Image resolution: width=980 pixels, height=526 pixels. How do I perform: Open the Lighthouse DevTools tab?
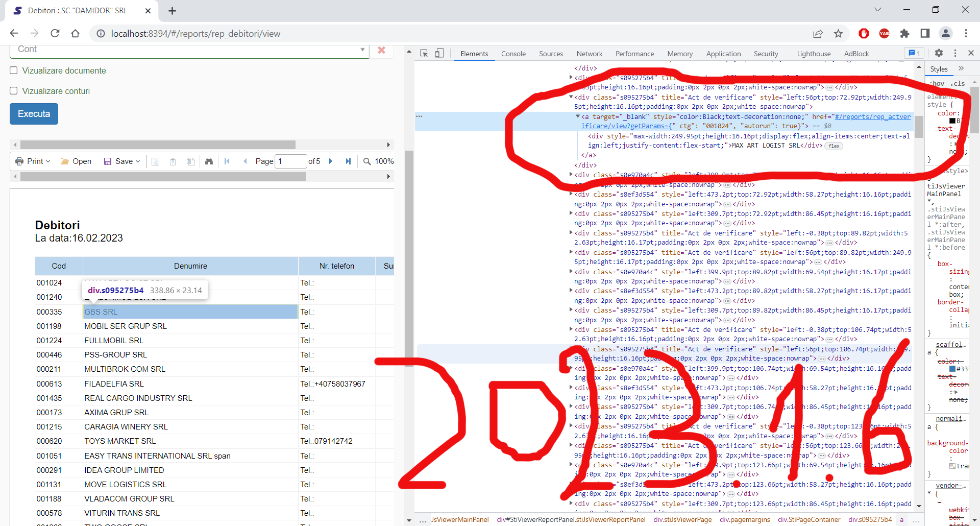point(814,54)
